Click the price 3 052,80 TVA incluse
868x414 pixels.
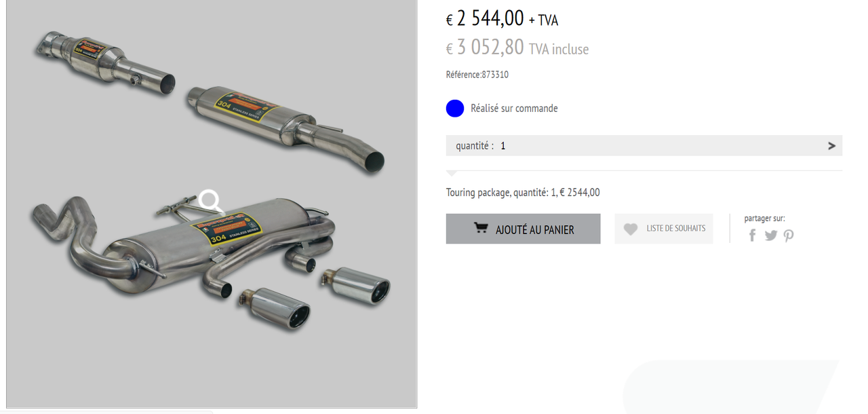(x=517, y=48)
